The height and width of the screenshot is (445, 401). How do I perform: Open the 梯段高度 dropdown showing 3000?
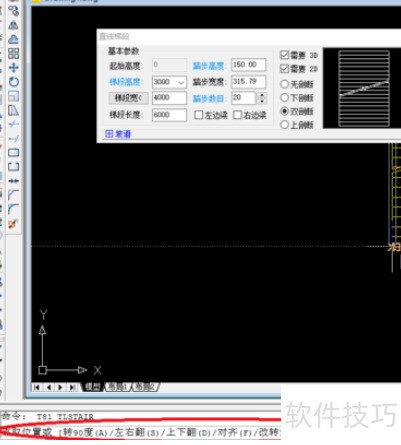pyautogui.click(x=169, y=82)
